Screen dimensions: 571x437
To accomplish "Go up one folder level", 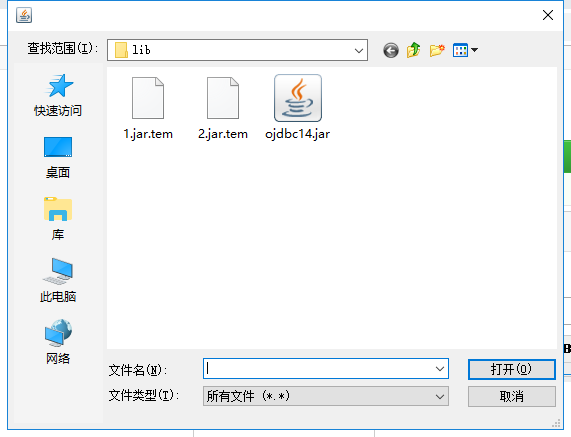I will click(x=414, y=50).
